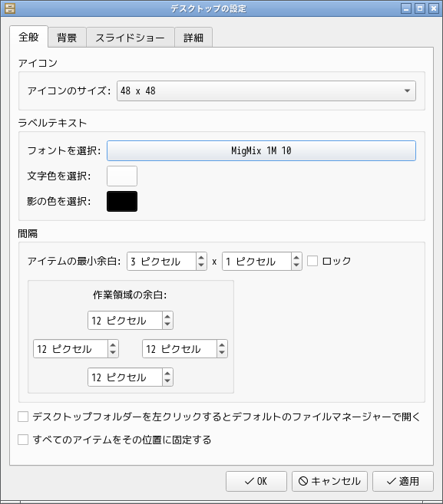
Task: Decrease top work area margin
Action: pyautogui.click(x=167, y=324)
